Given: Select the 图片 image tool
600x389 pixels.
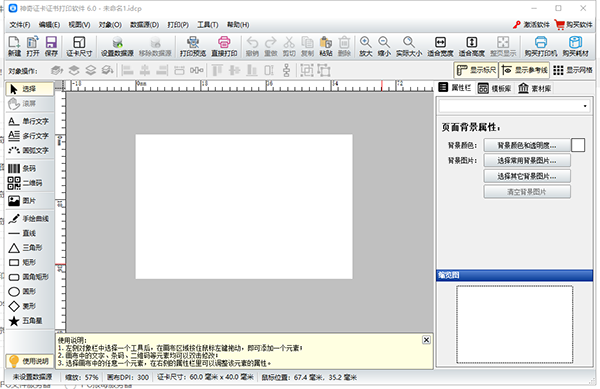Looking at the screenshot, I should click(x=30, y=200).
